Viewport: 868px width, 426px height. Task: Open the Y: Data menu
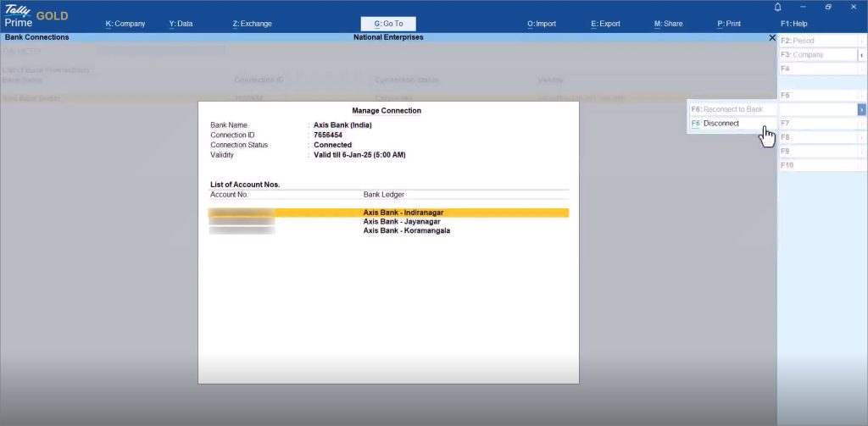[181, 24]
